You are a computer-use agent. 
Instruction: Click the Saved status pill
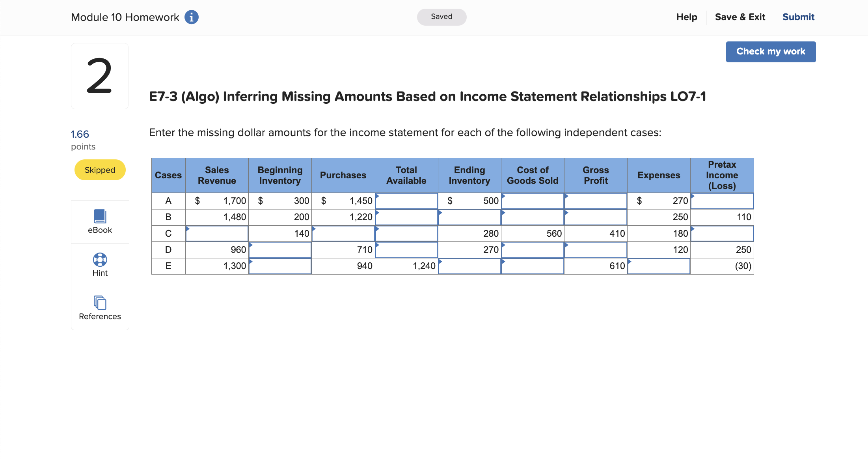[441, 17]
